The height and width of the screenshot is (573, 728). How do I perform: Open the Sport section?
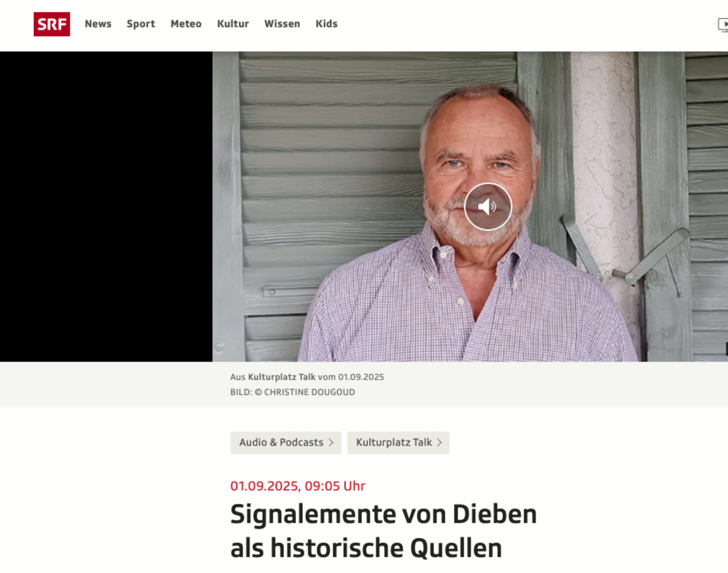(141, 24)
